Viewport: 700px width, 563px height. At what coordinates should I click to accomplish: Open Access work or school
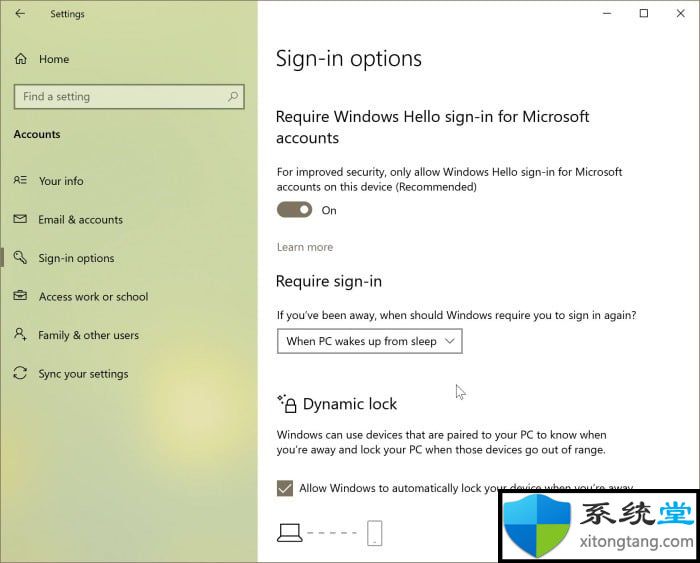pyautogui.click(x=93, y=296)
